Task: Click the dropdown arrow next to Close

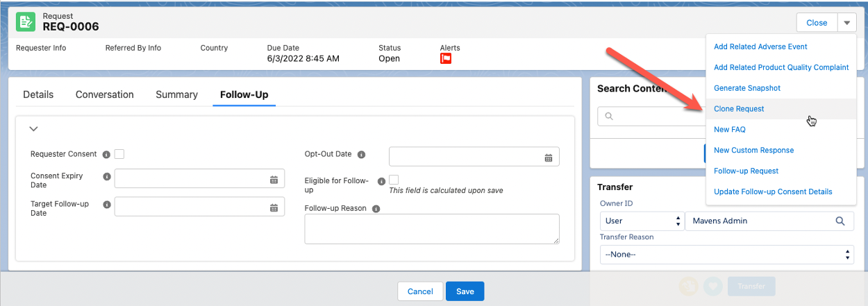Action: coord(846,23)
